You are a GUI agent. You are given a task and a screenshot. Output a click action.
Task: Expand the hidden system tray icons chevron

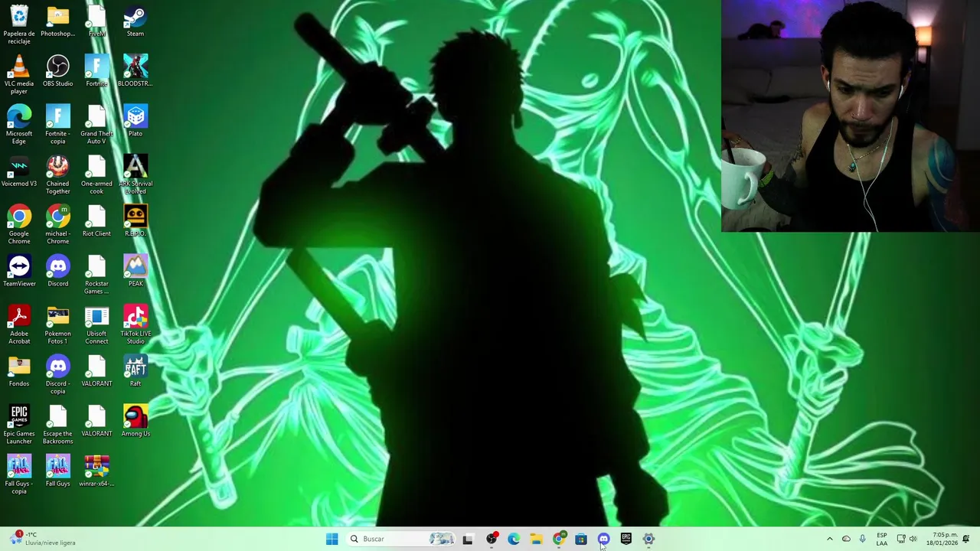click(x=829, y=539)
